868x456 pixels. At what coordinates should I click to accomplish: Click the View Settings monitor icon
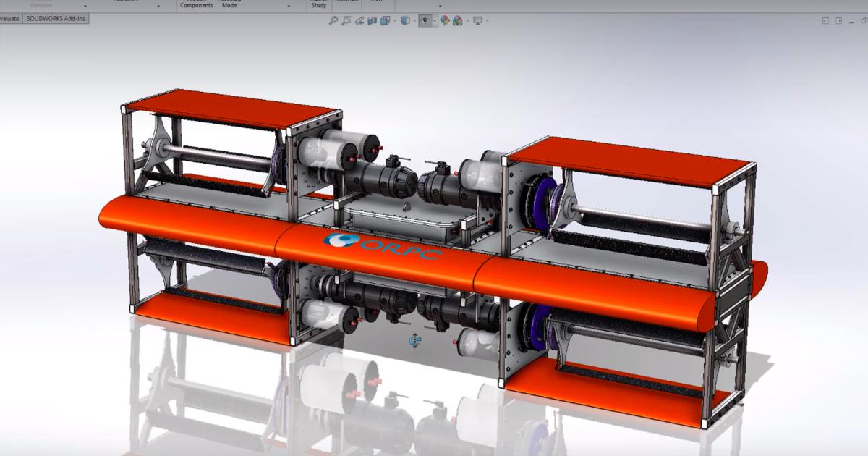coord(477,21)
